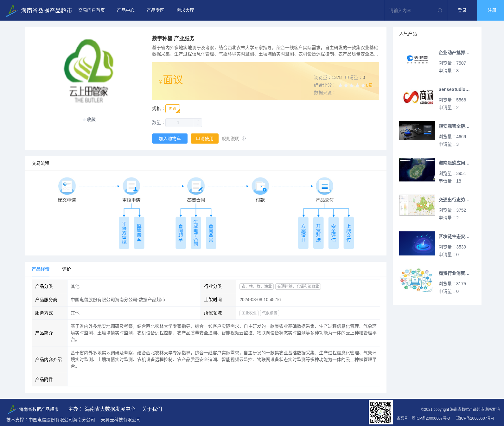
Task: Click the footer QR code image
Action: 381,412
